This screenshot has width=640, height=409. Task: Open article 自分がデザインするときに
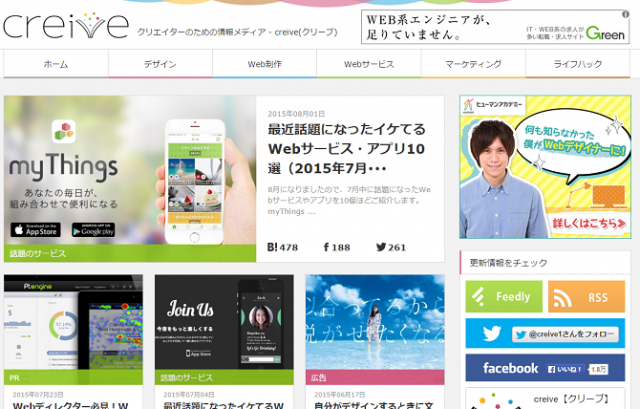(373, 406)
